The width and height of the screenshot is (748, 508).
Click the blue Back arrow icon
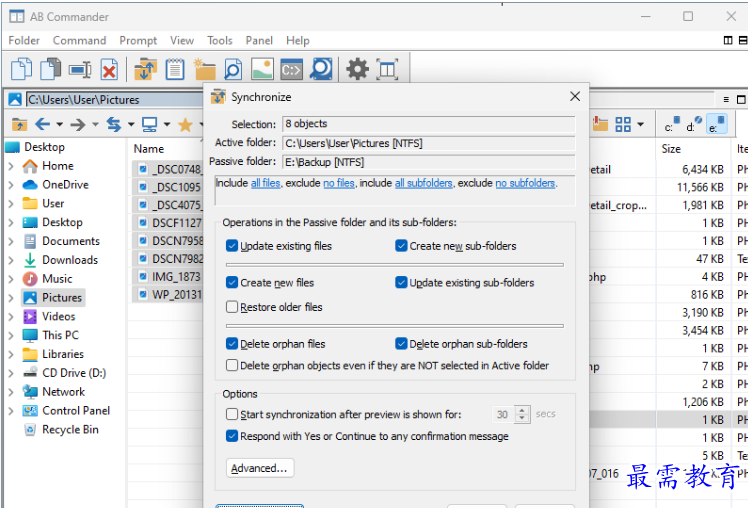coord(42,124)
